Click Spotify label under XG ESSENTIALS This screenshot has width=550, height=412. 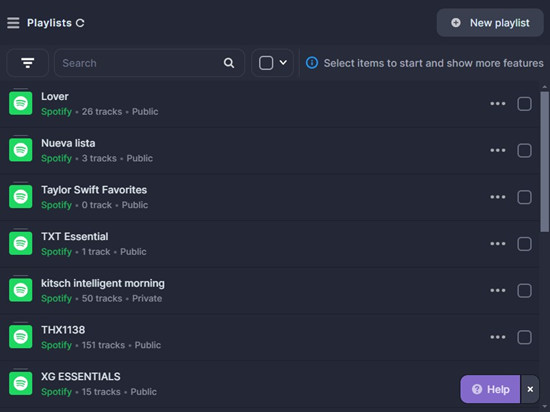pyautogui.click(x=56, y=392)
